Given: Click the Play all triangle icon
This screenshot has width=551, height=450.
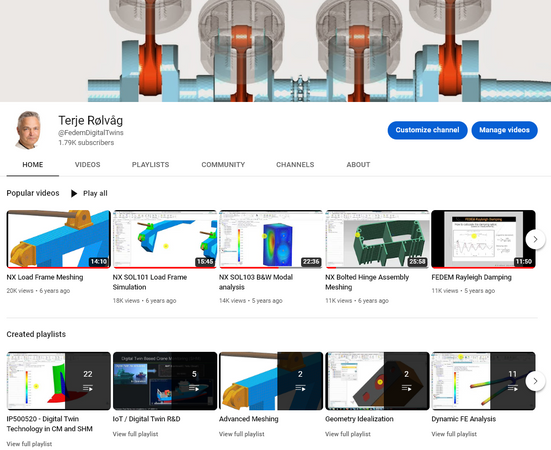Looking at the screenshot, I should [74, 193].
